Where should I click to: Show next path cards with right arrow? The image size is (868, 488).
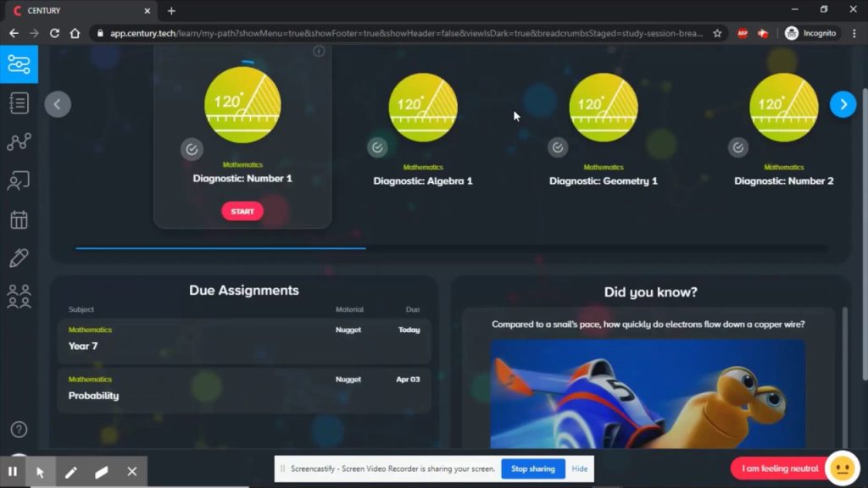(843, 104)
